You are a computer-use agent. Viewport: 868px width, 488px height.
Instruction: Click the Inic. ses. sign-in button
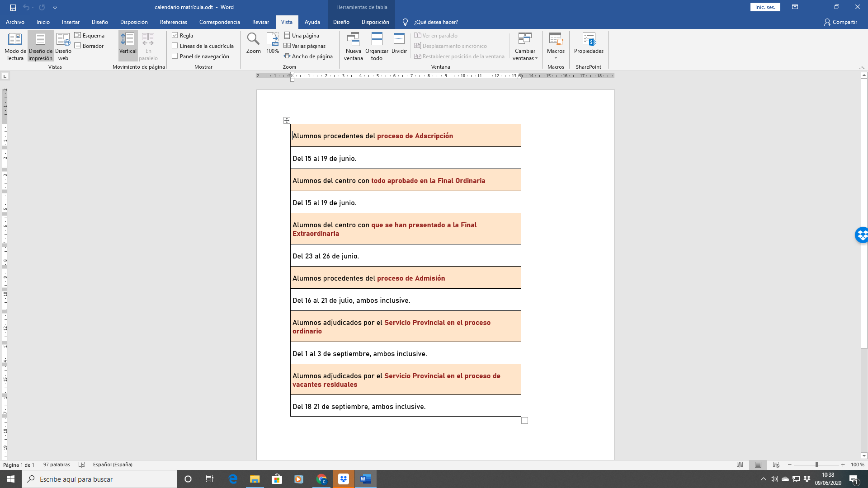tap(765, 7)
